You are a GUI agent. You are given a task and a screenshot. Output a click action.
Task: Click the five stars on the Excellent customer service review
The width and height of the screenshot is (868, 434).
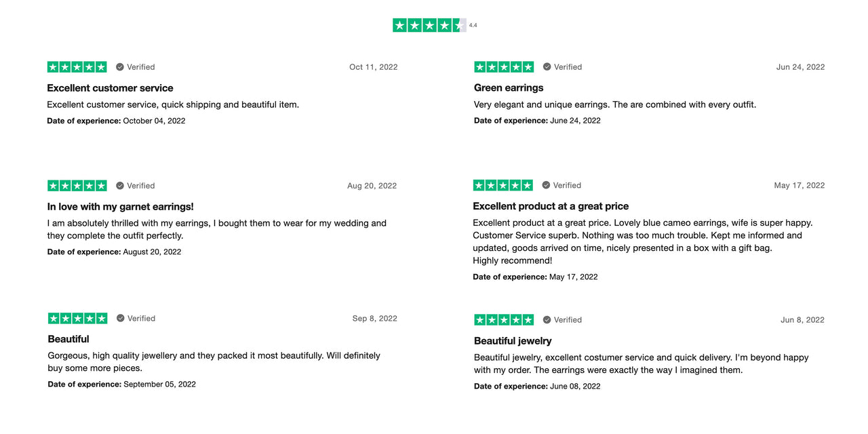click(x=77, y=66)
